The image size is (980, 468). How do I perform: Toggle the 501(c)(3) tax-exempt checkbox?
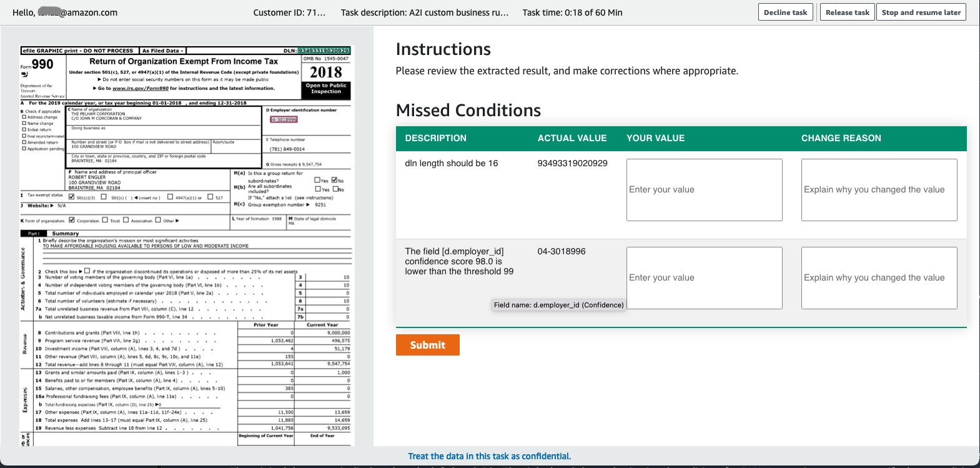71,197
